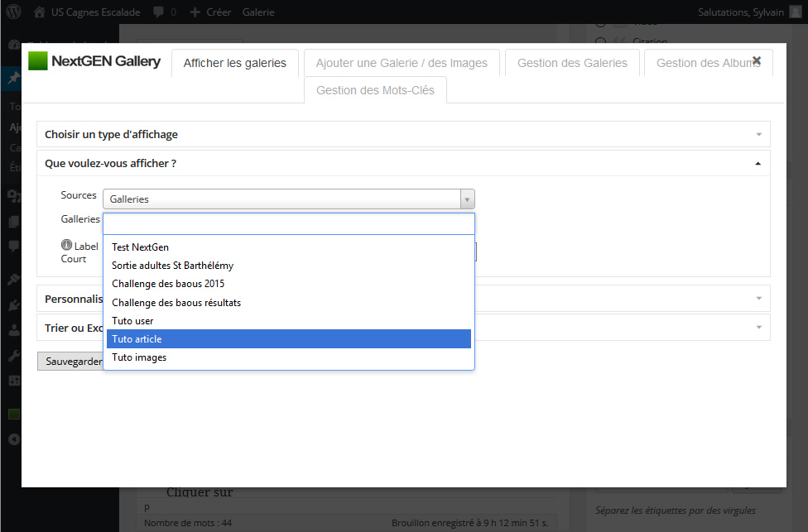Choose Challenge des baous 2015
808x532 pixels.
289,284
